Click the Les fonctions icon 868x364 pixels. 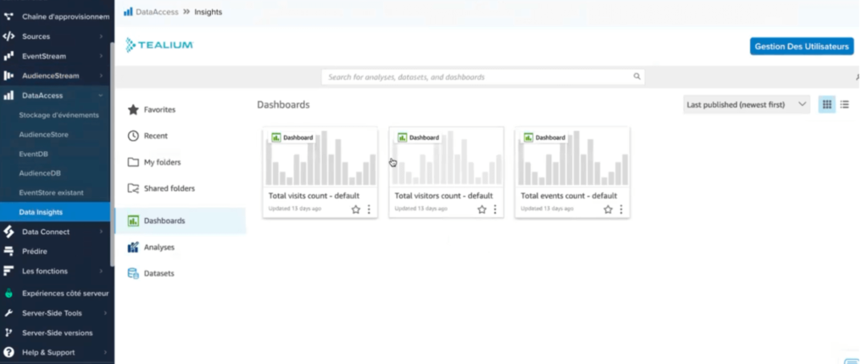pyautogui.click(x=8, y=271)
